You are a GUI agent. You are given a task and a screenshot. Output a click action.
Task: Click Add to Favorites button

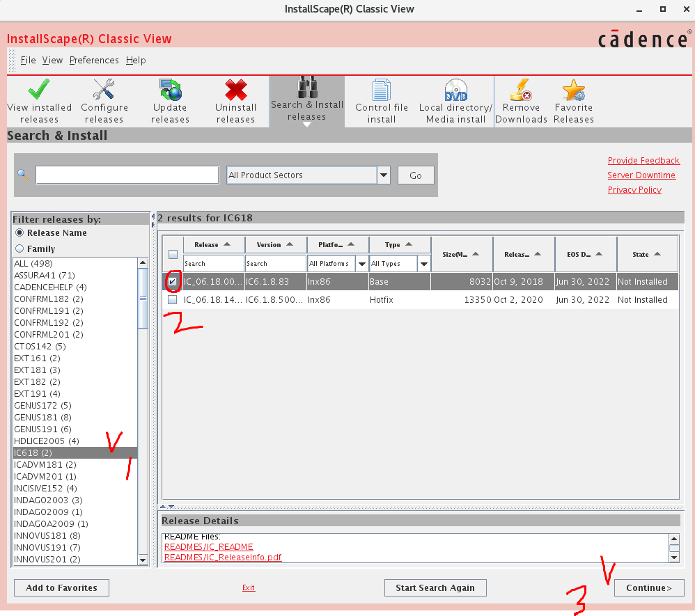[x=61, y=587]
